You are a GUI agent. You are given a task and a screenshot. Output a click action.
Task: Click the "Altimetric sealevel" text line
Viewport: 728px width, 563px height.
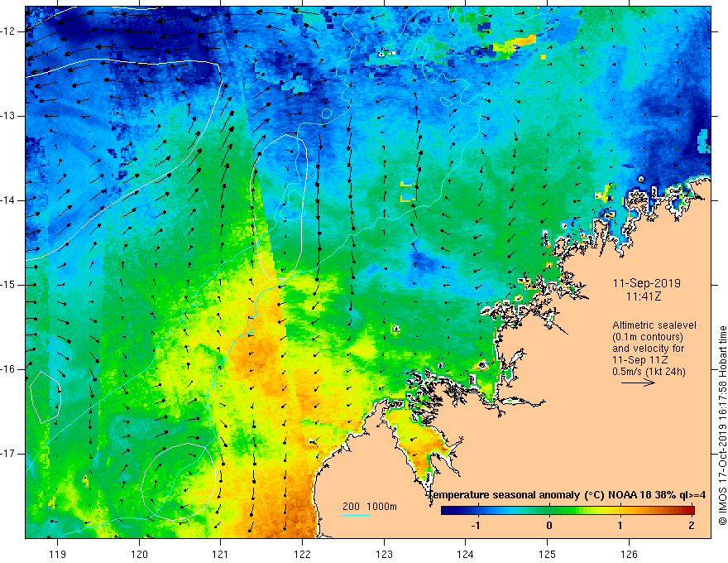point(654,325)
